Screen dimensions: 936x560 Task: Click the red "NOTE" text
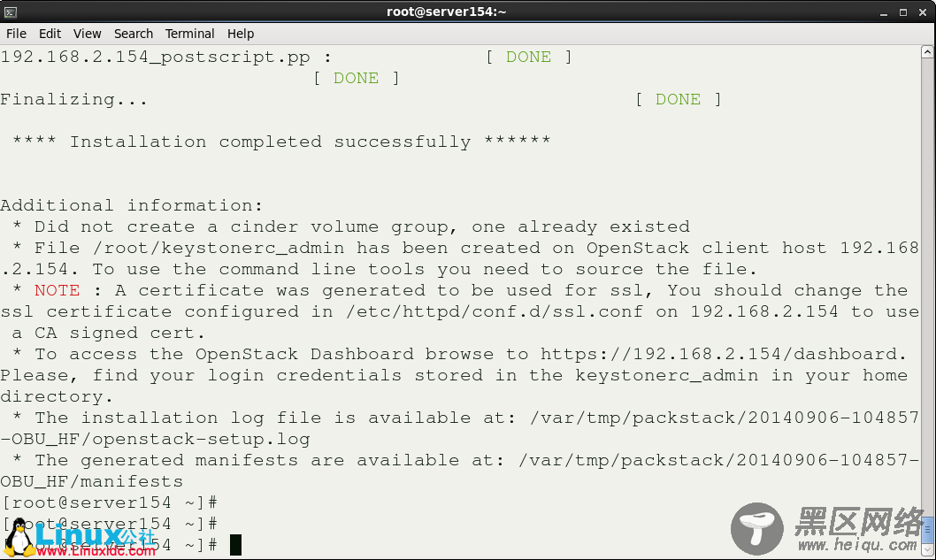tap(57, 290)
